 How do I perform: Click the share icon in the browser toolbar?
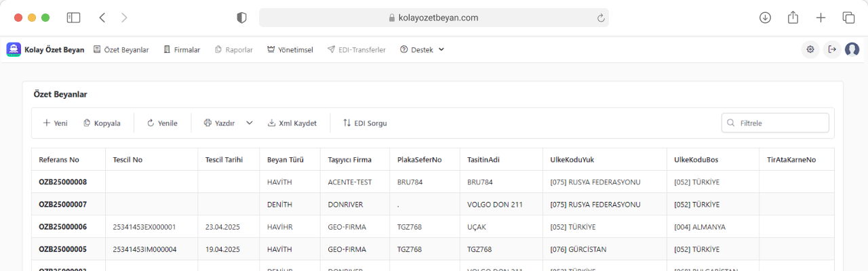pos(793,18)
